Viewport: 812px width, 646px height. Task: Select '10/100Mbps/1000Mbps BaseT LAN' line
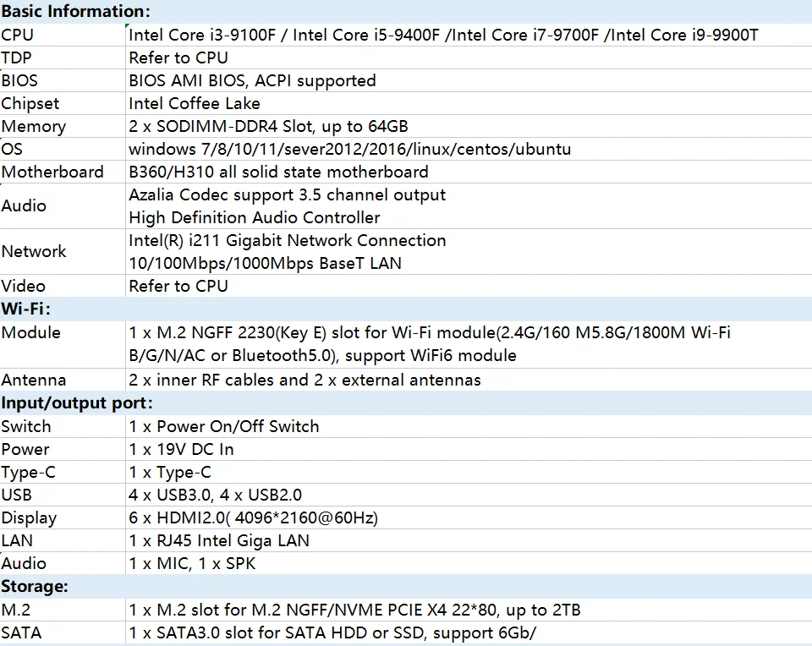pos(265,264)
